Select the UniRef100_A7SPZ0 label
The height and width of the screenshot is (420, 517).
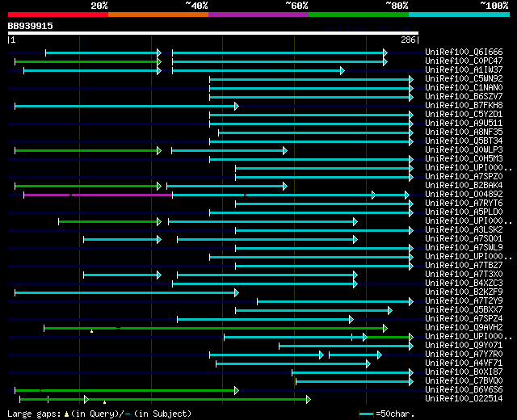coord(464,176)
